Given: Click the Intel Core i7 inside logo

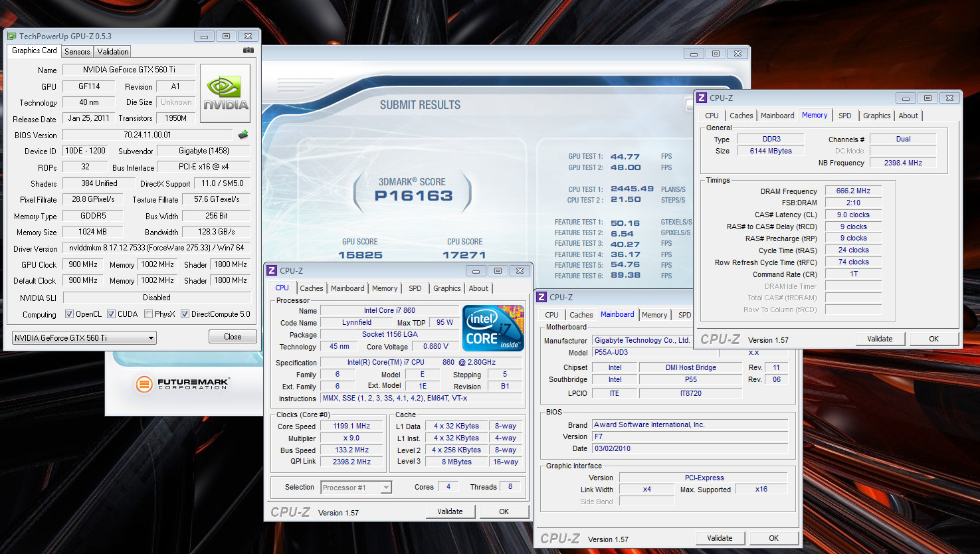Looking at the screenshot, I should click(493, 328).
